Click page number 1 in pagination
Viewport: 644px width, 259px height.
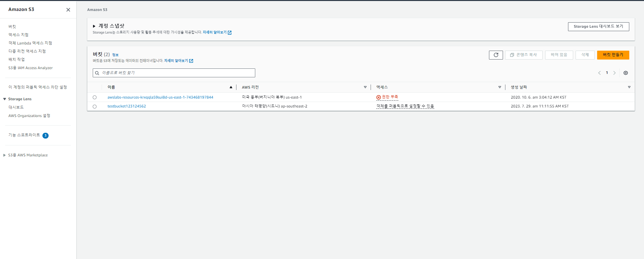tap(607, 73)
